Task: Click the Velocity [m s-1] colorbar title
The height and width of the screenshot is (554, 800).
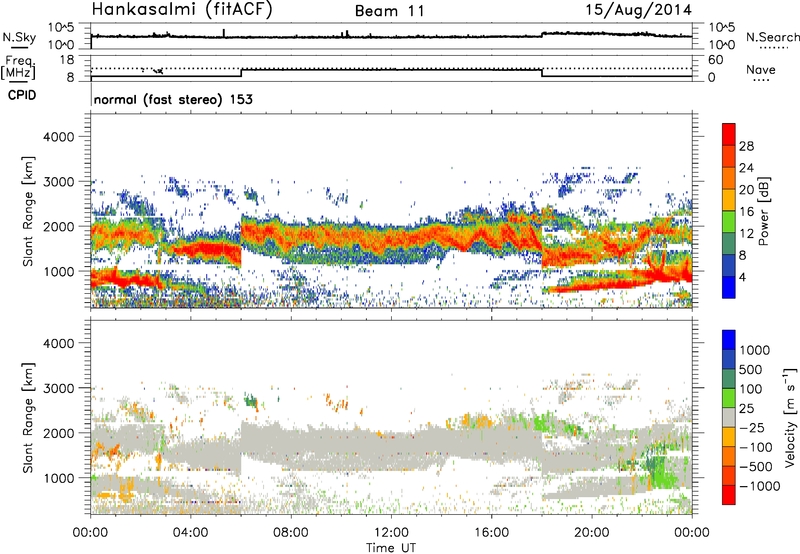Action: [x=790, y=417]
